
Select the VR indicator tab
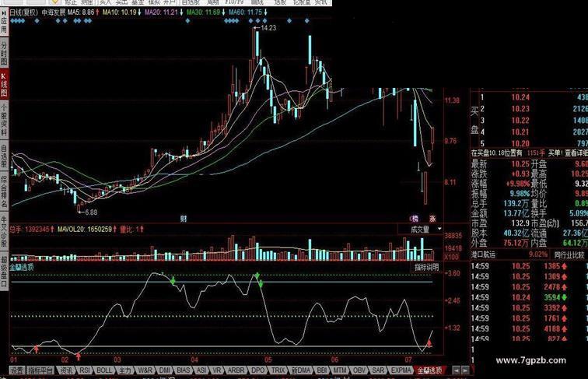(x=217, y=370)
